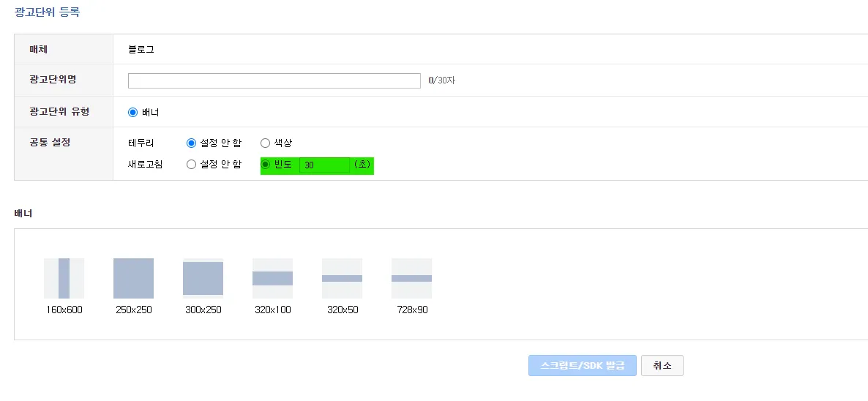Viewport: 868px width, 401px height.
Task: Click the 광고단위명 text input field
Action: pos(274,80)
